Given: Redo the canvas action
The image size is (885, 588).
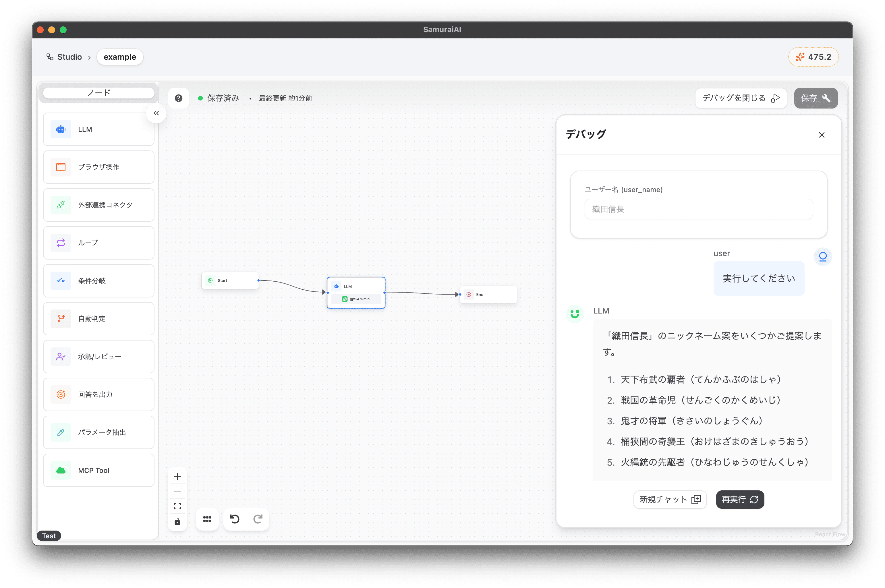Looking at the screenshot, I should (258, 519).
